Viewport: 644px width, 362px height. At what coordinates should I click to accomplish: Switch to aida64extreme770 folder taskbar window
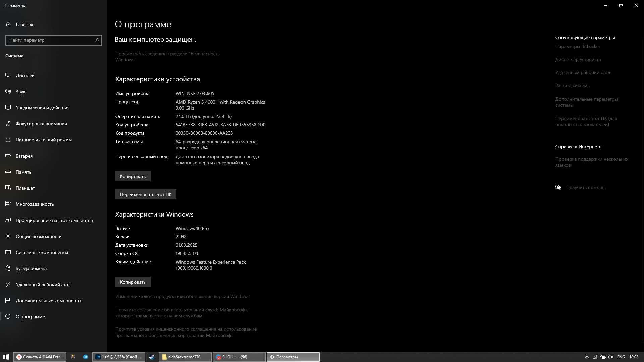(185, 357)
